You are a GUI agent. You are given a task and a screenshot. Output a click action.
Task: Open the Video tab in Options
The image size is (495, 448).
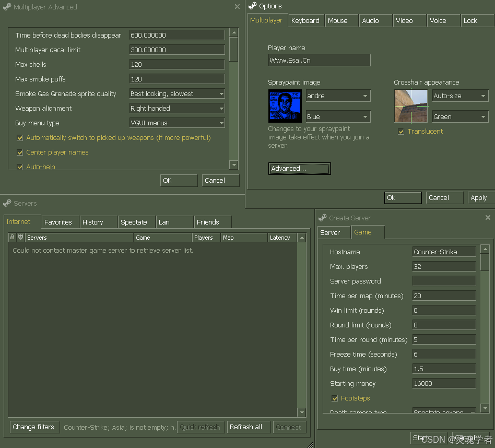click(409, 21)
